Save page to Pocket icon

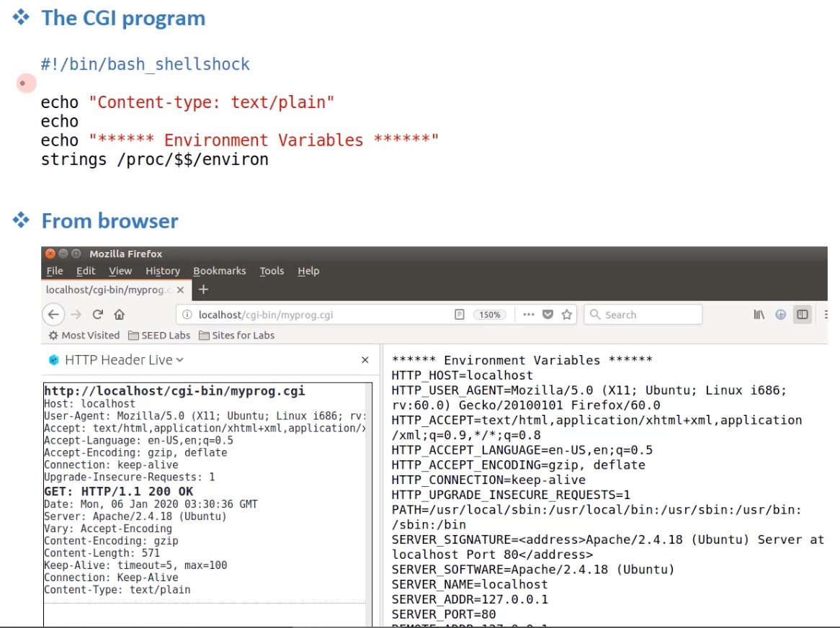[548, 315]
